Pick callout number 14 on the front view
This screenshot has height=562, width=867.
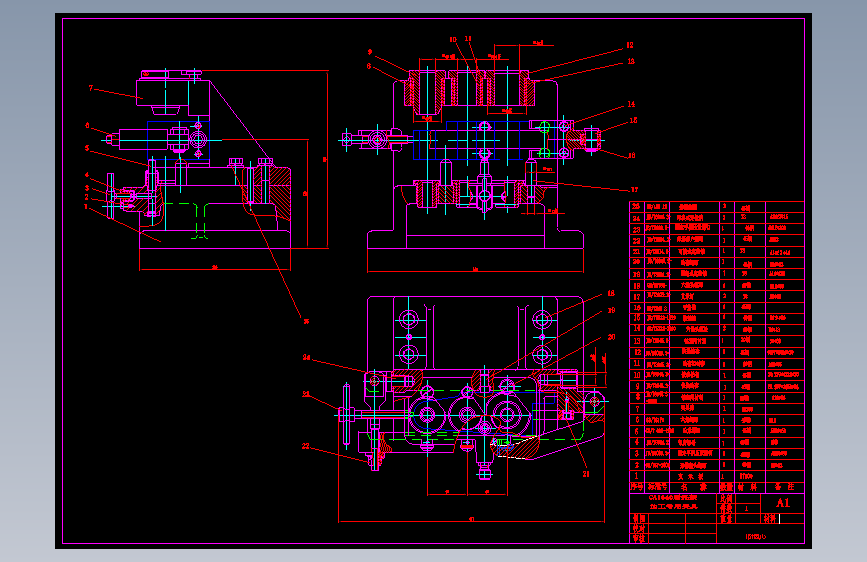631,104
